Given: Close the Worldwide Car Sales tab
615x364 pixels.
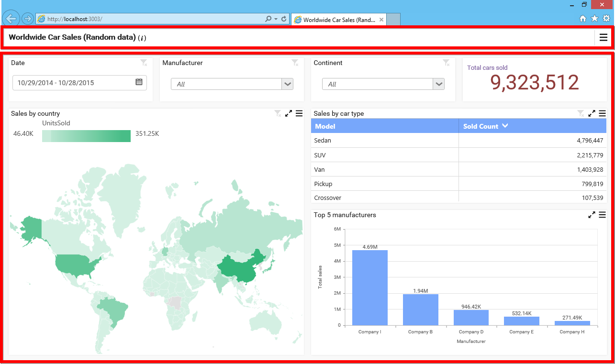Looking at the screenshot, I should (381, 20).
